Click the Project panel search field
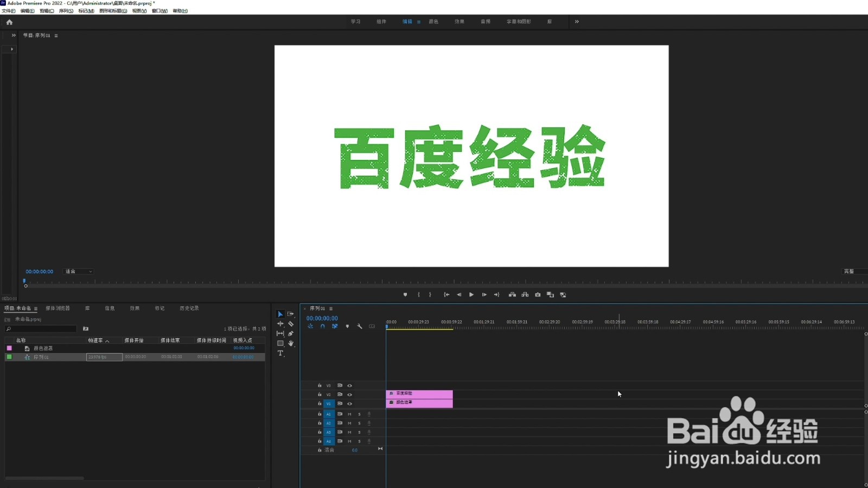Screen dimensions: 868x488 (41, 329)
